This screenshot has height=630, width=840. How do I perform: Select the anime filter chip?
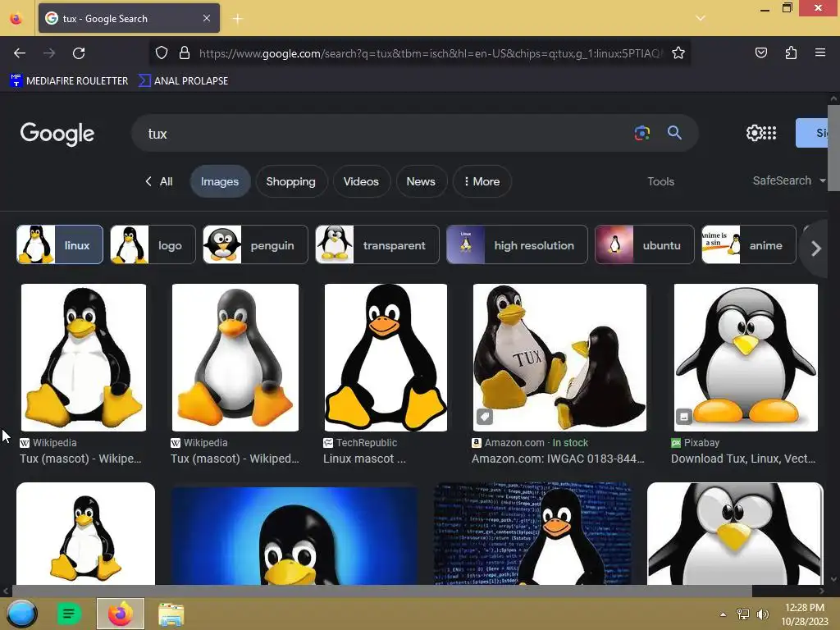pos(748,244)
